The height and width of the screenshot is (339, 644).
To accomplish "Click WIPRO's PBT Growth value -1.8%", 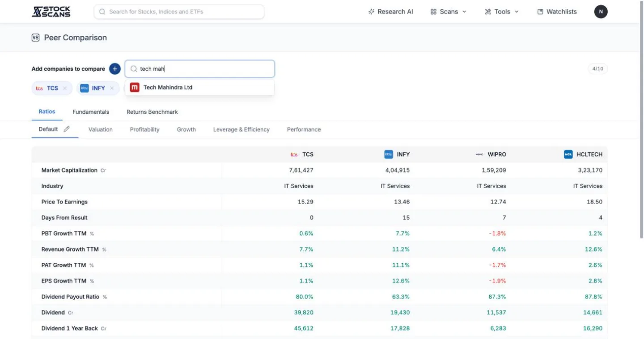I will [x=497, y=233].
